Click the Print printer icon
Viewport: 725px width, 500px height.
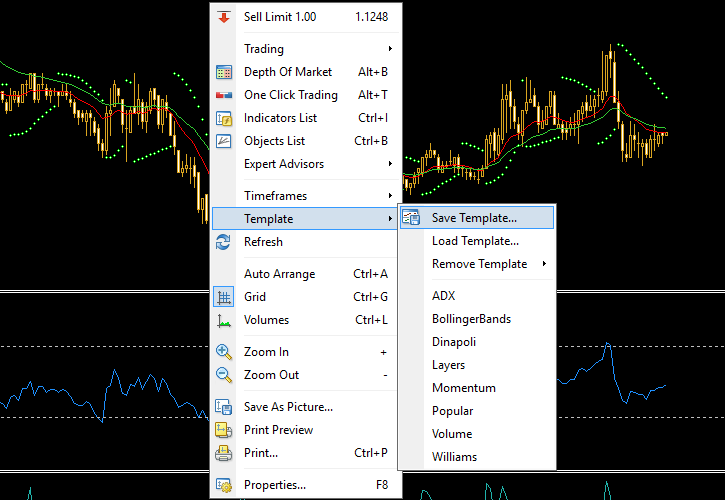[224, 453]
